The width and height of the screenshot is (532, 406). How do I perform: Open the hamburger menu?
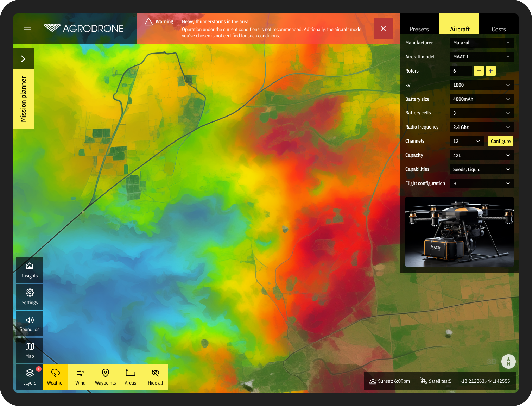pyautogui.click(x=27, y=29)
